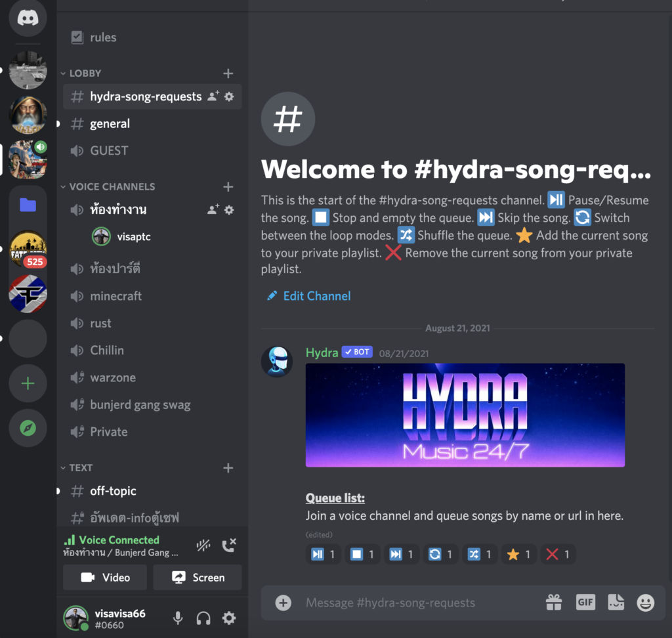The height and width of the screenshot is (638, 672).
Task: Join the ห้องปาร์ตี้ voice channel
Action: point(152,269)
